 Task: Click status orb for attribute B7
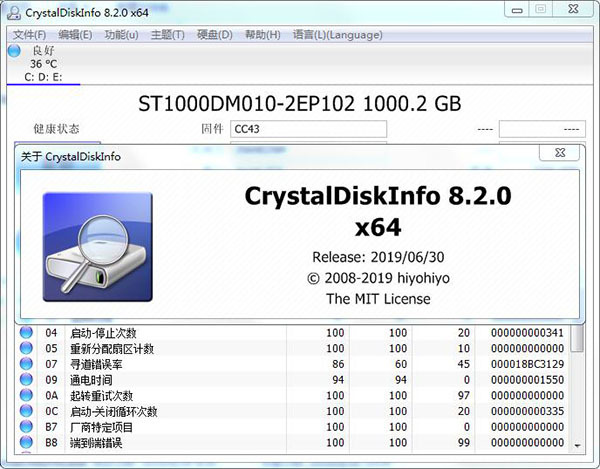pyautogui.click(x=26, y=427)
